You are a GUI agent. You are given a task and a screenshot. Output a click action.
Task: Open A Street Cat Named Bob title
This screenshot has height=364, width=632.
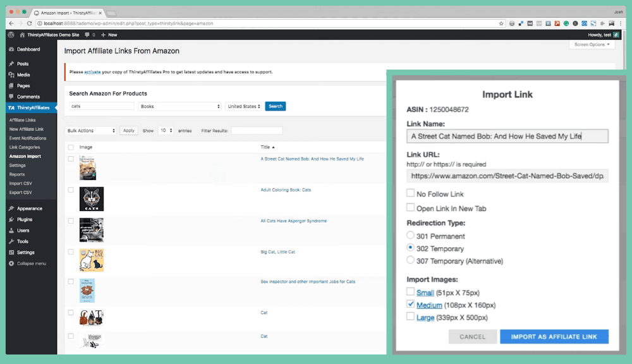[x=312, y=159]
